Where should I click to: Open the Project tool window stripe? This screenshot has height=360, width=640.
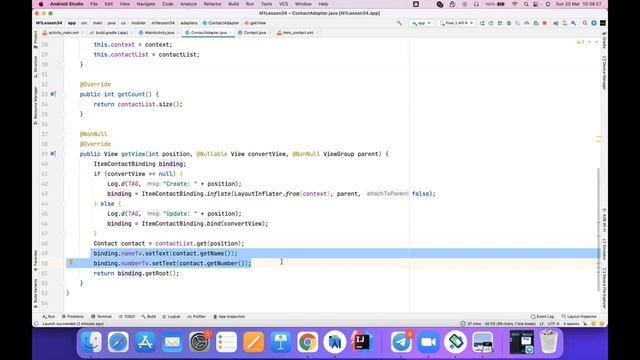36,41
